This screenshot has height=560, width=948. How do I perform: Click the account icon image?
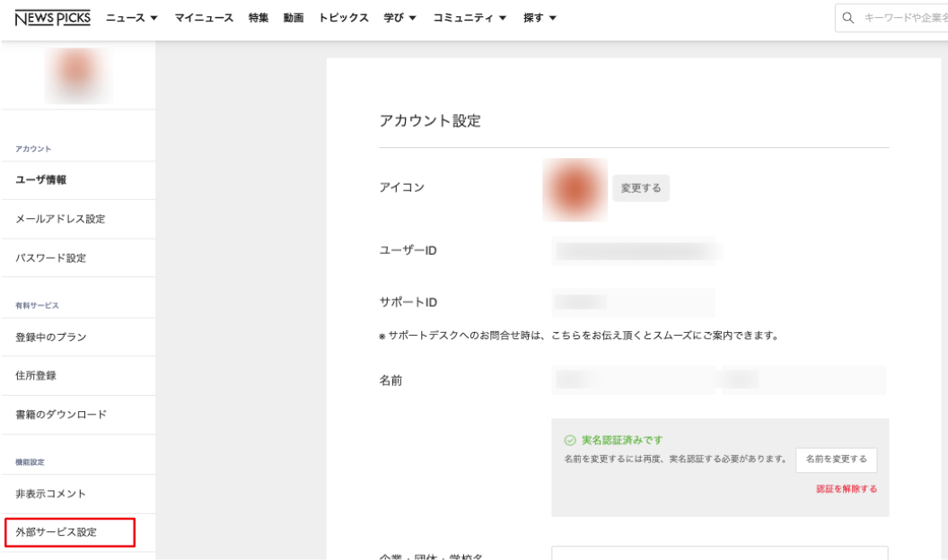pos(575,189)
